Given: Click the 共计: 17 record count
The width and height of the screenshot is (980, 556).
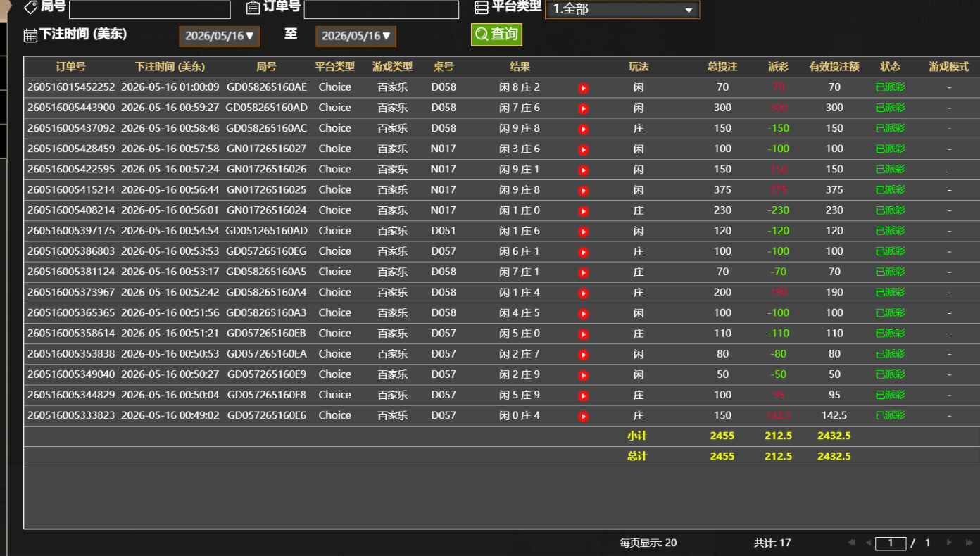Looking at the screenshot, I should click(772, 543).
